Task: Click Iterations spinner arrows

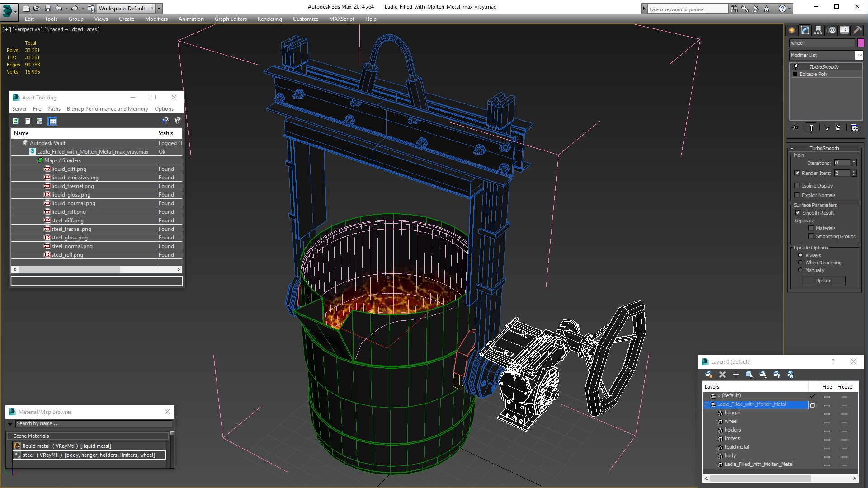Action: pos(854,163)
